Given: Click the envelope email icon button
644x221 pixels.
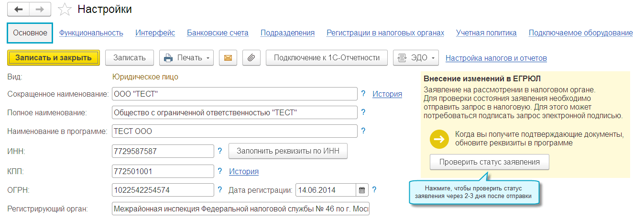Looking at the screenshot, I should [228, 58].
